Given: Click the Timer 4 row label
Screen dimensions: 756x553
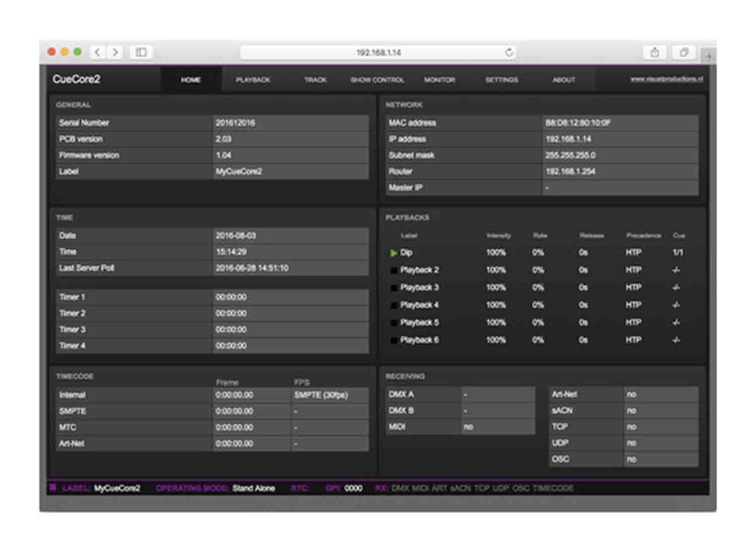Looking at the screenshot, I should pos(72,345).
